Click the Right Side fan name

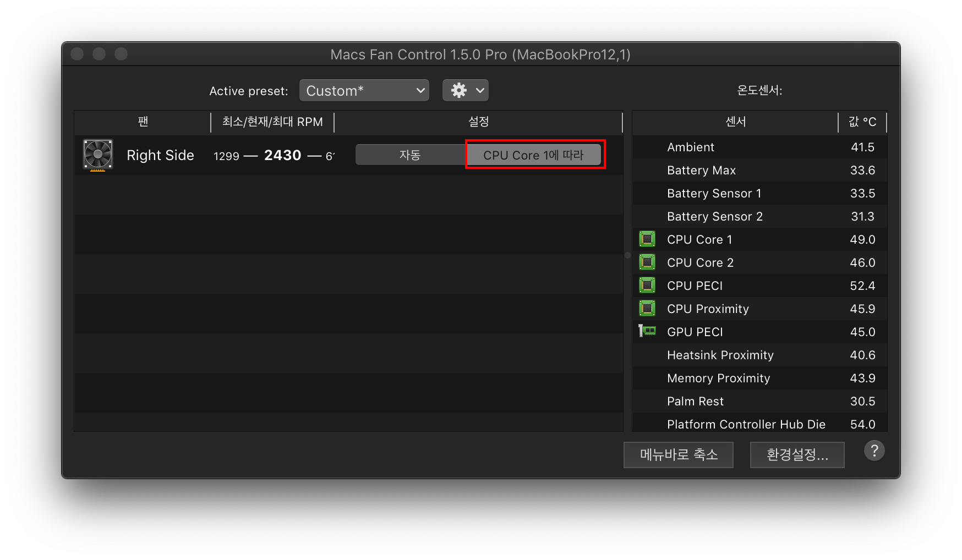point(160,155)
